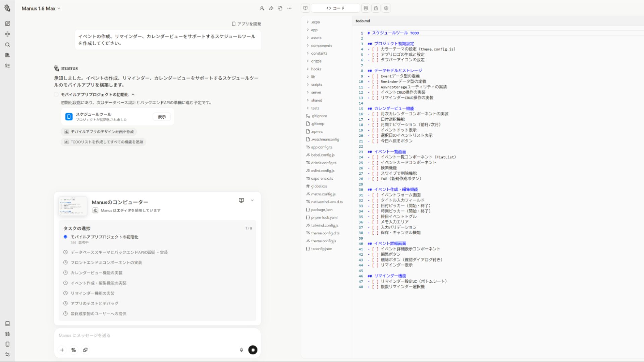Select the active task radio モバイルアプリプロジェクトの初期化

click(65, 237)
